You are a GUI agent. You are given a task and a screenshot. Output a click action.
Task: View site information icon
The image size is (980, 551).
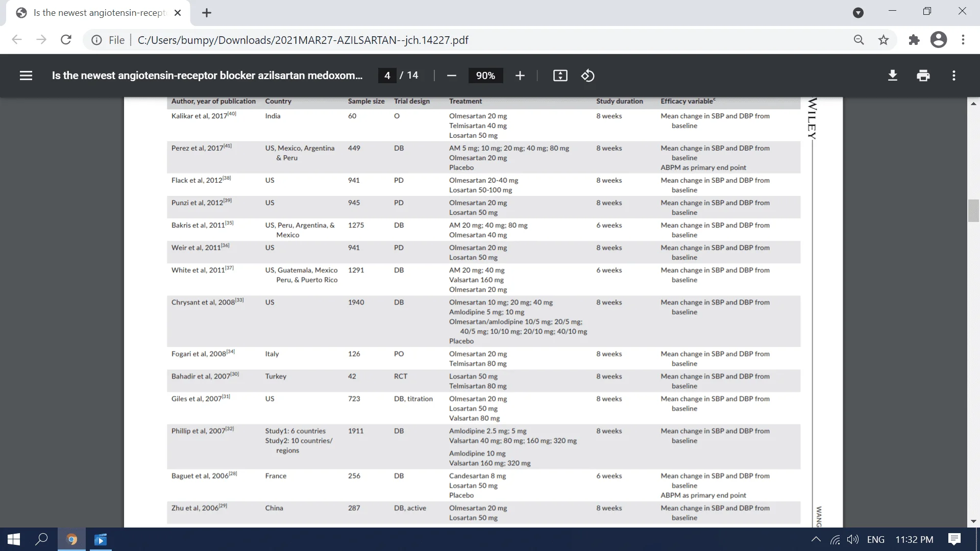point(96,40)
